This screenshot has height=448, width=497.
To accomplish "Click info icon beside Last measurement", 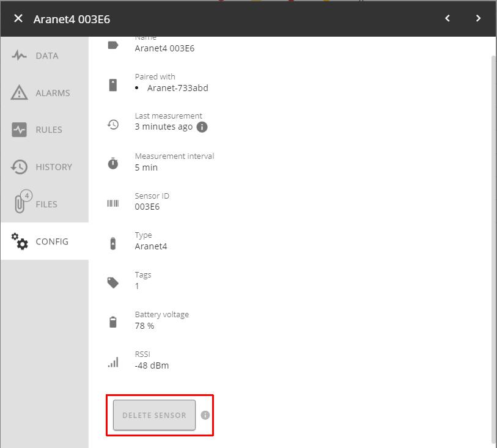I will (202, 127).
